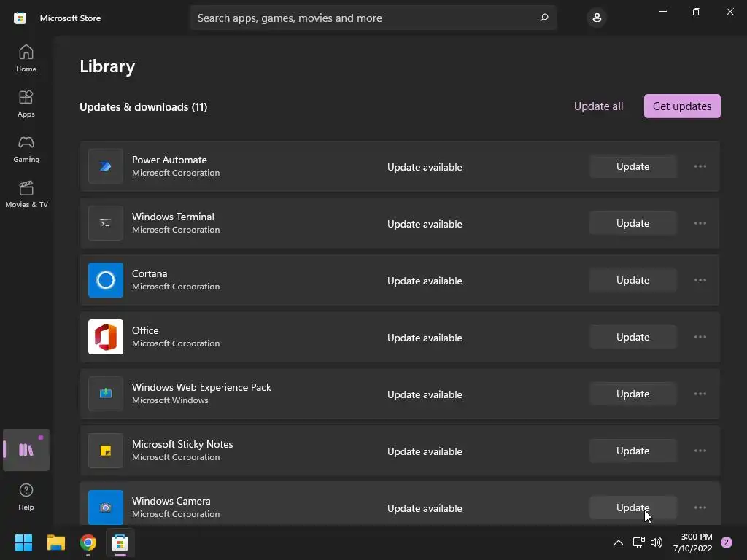Click the Office app icon
Viewport: 747px width, 560px height.
click(106, 337)
